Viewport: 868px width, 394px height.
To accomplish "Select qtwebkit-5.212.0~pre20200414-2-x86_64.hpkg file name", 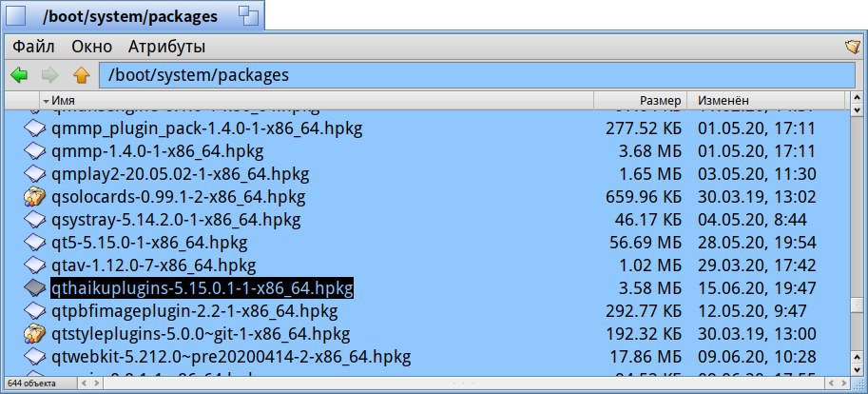I will click(231, 357).
